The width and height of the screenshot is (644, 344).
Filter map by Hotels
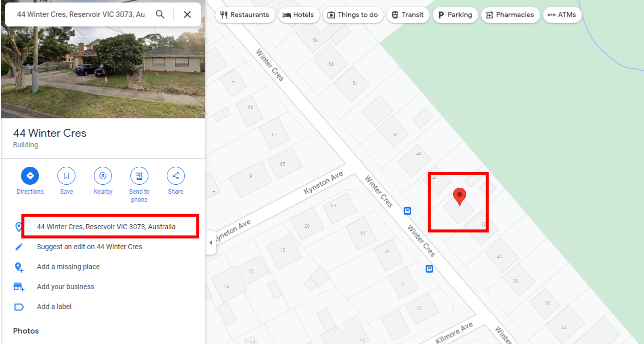(298, 15)
